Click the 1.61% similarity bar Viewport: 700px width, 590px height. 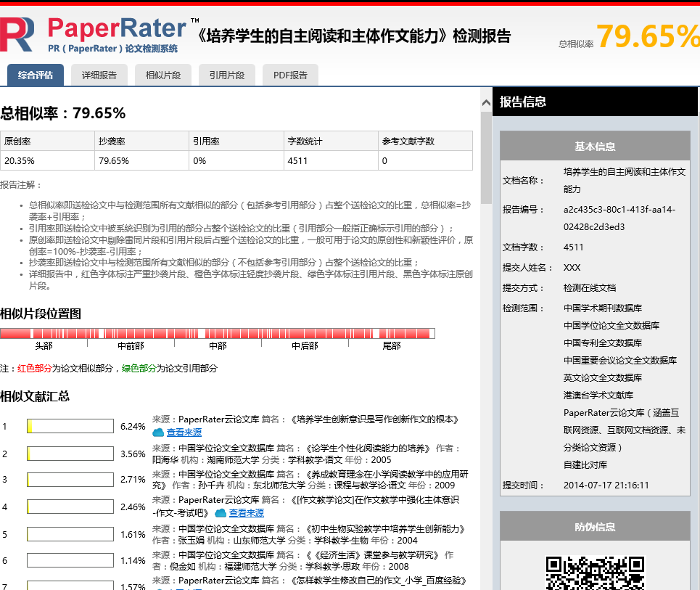70,534
